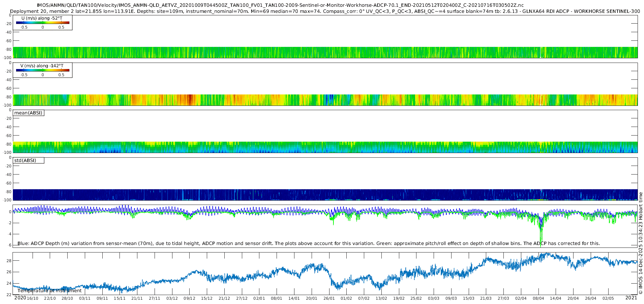Click the 26/01 date tick label
Viewport: 644px width, 304px height.
(x=329, y=298)
